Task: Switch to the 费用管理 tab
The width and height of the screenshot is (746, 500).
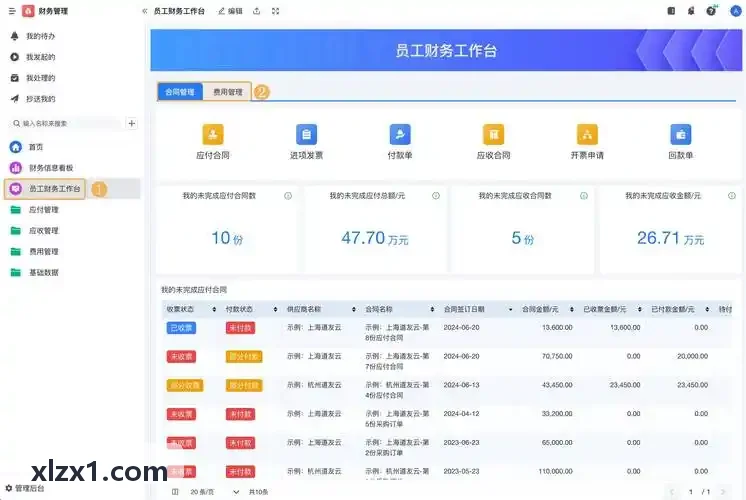Action: click(227, 92)
